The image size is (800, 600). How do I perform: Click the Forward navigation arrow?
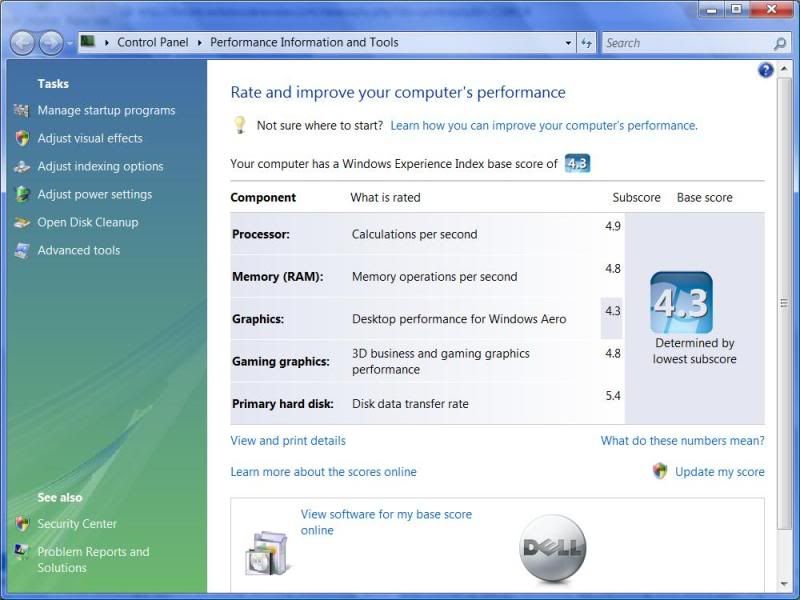coord(51,43)
